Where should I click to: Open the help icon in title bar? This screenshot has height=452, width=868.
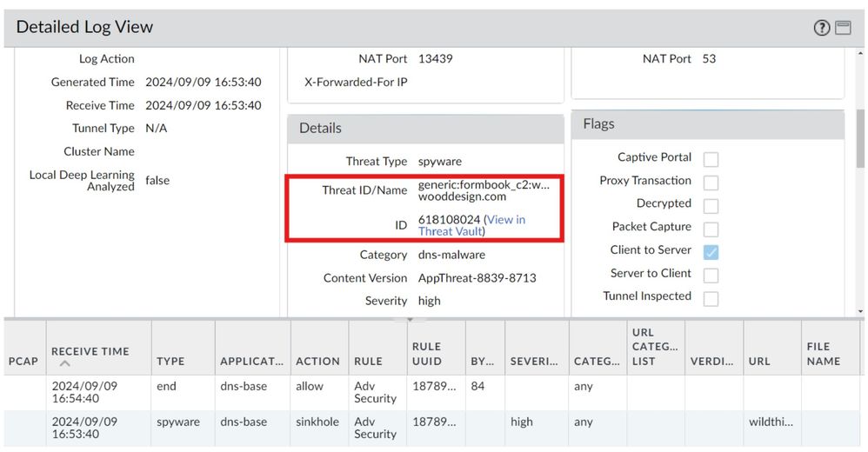point(822,28)
